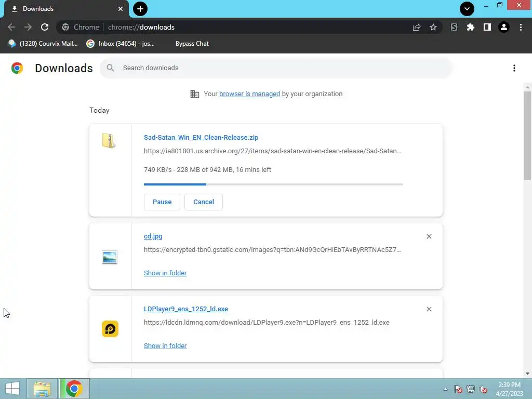Reload the downloads page
The image size is (532, 399).
[x=45, y=27]
